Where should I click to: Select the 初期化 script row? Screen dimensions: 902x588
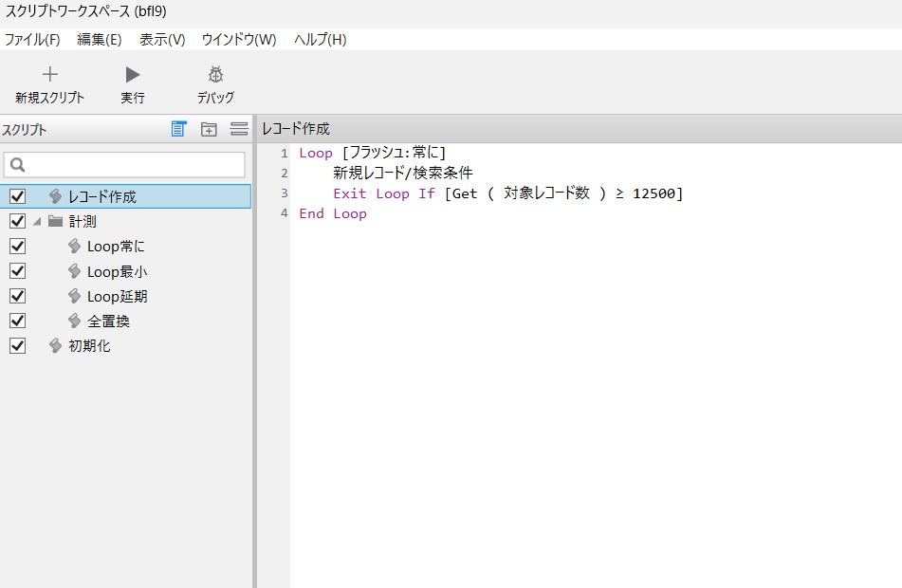tap(125, 345)
